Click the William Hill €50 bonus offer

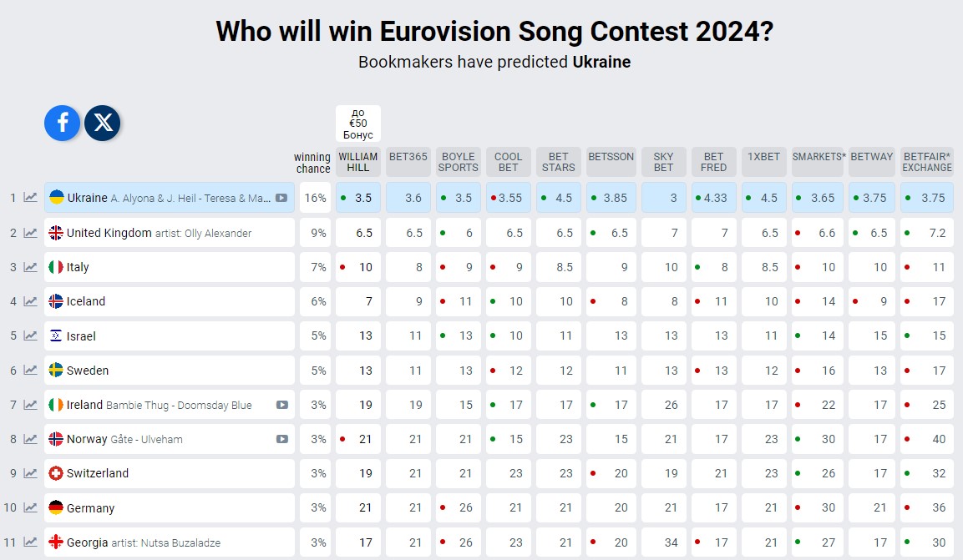click(357, 124)
